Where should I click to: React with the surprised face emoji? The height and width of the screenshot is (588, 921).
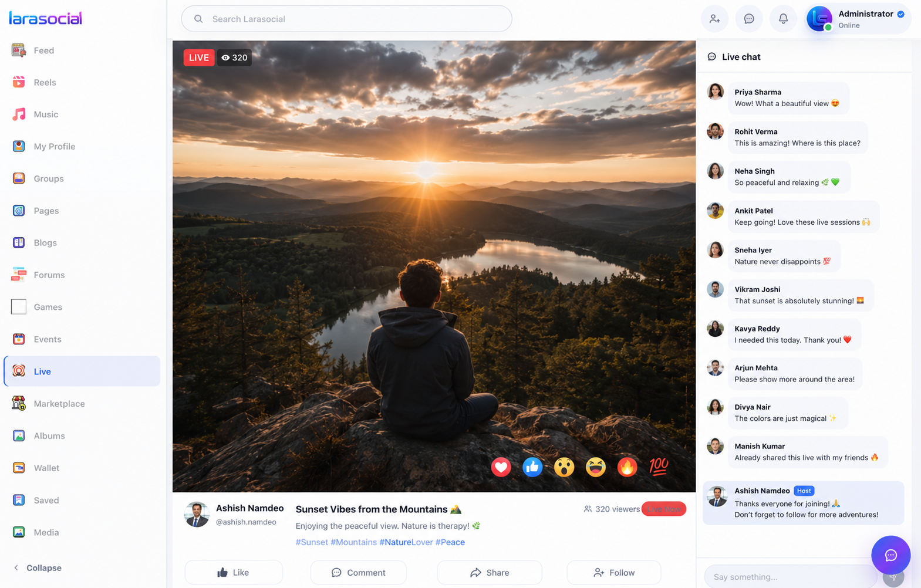coord(564,467)
